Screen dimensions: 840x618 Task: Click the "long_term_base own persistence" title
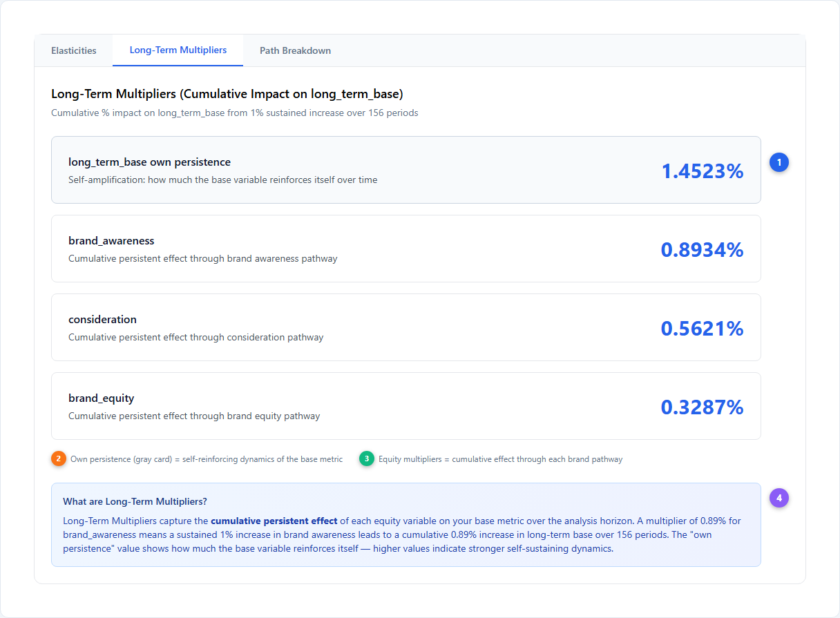coord(149,162)
